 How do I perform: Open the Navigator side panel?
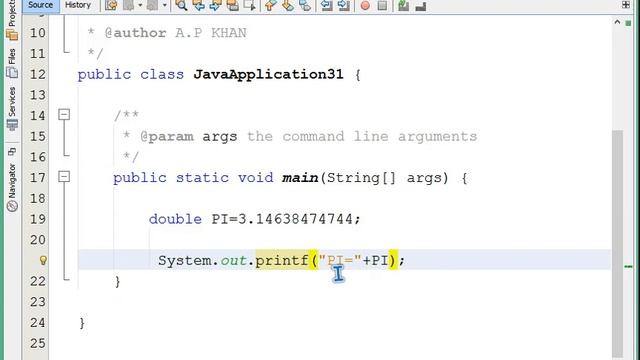click(12, 181)
